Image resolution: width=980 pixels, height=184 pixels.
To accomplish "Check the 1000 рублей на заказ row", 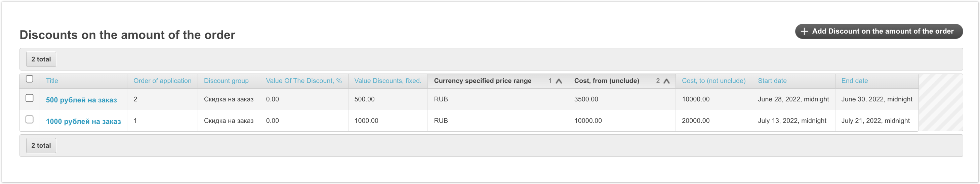I will coord(29,120).
